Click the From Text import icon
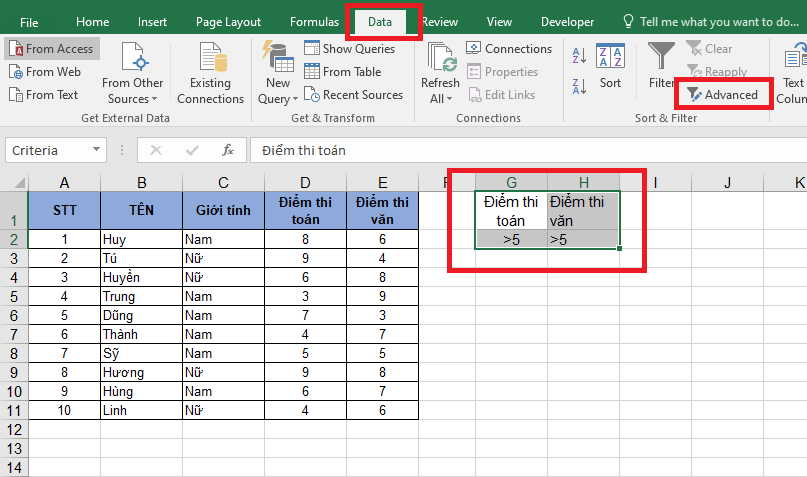This screenshot has width=807, height=477. click(x=16, y=95)
